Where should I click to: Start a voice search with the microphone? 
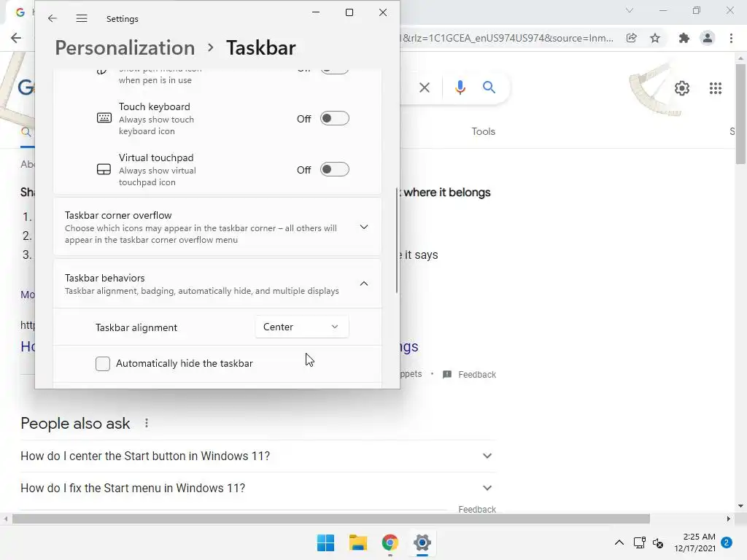click(x=460, y=87)
